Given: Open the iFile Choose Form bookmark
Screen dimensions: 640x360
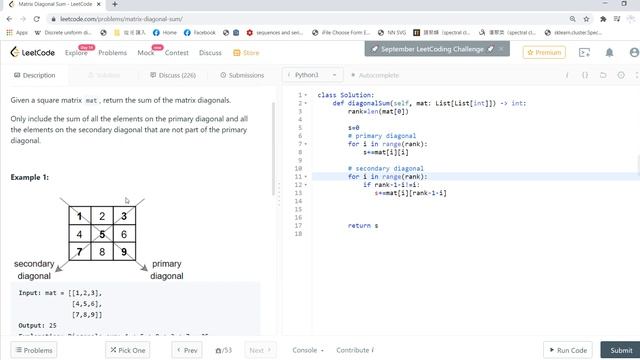Looking at the screenshot, I should pyautogui.click(x=341, y=32).
